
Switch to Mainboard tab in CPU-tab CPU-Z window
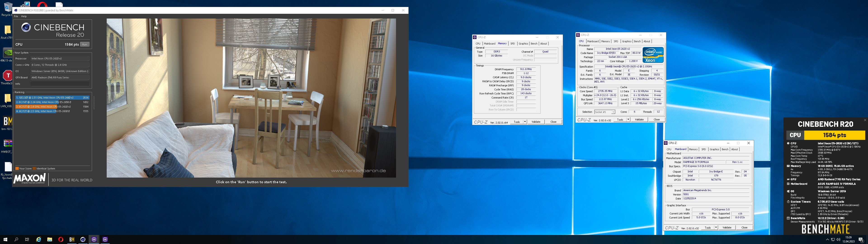point(593,41)
